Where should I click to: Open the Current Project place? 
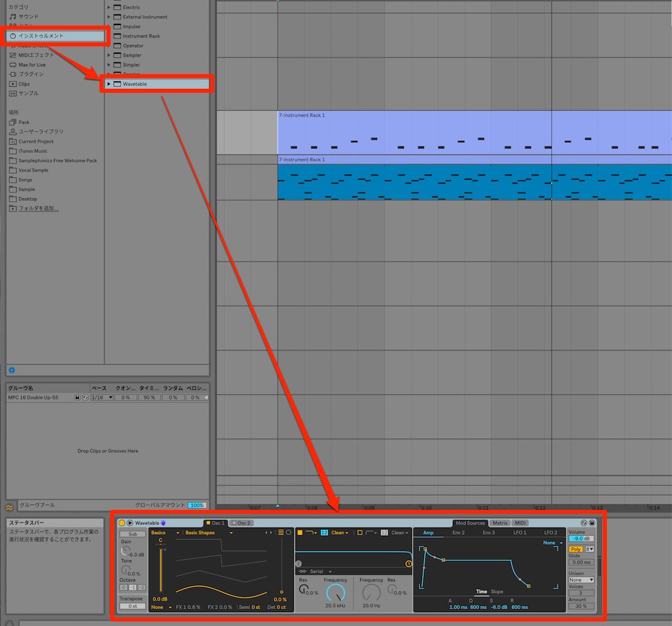click(31, 141)
